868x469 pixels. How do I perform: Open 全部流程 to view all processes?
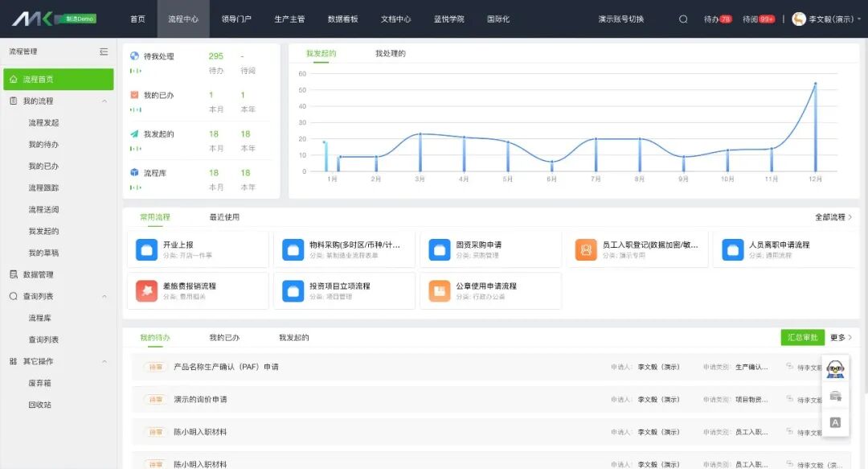coord(833,217)
